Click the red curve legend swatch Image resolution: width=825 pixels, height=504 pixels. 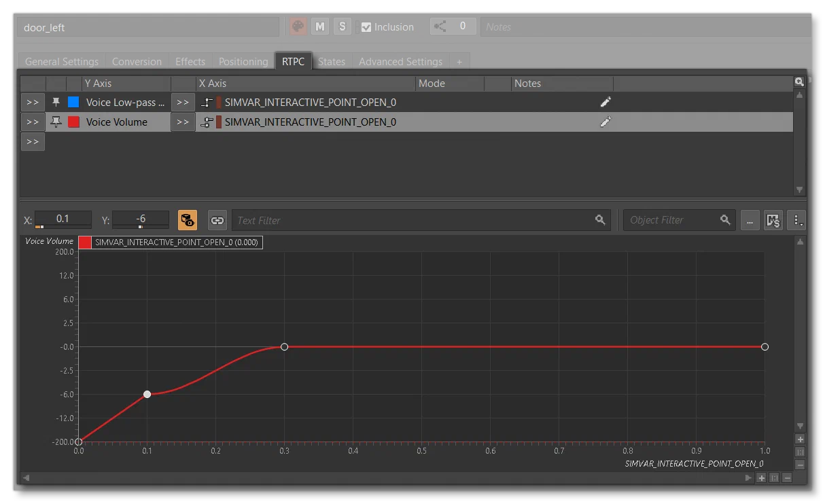[85, 242]
